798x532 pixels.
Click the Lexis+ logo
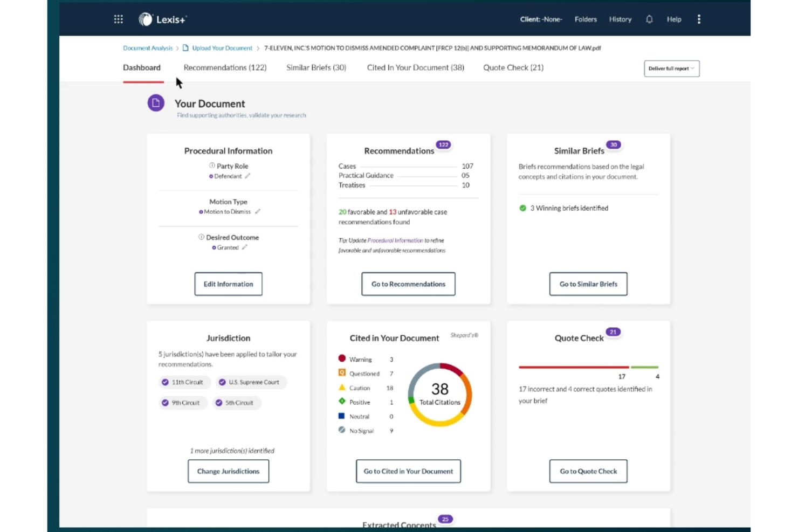162,19
